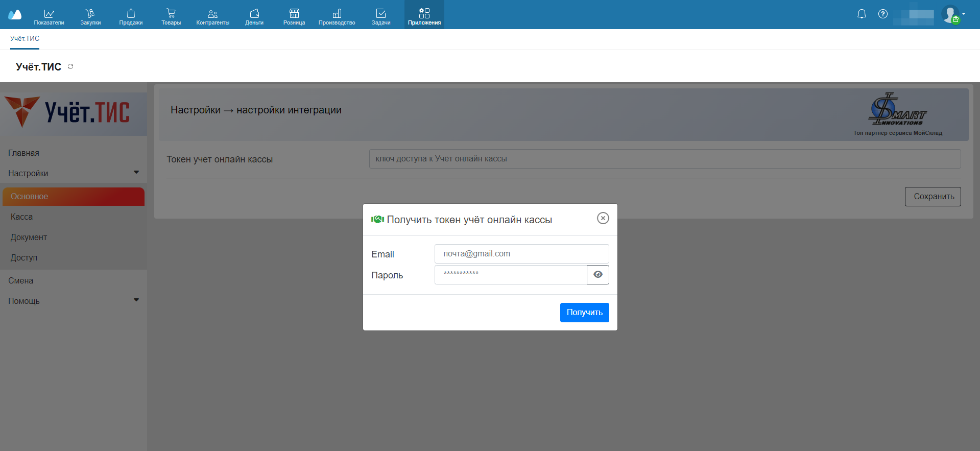Open the help question mark icon
The width and height of the screenshot is (980, 451).
point(883,14)
